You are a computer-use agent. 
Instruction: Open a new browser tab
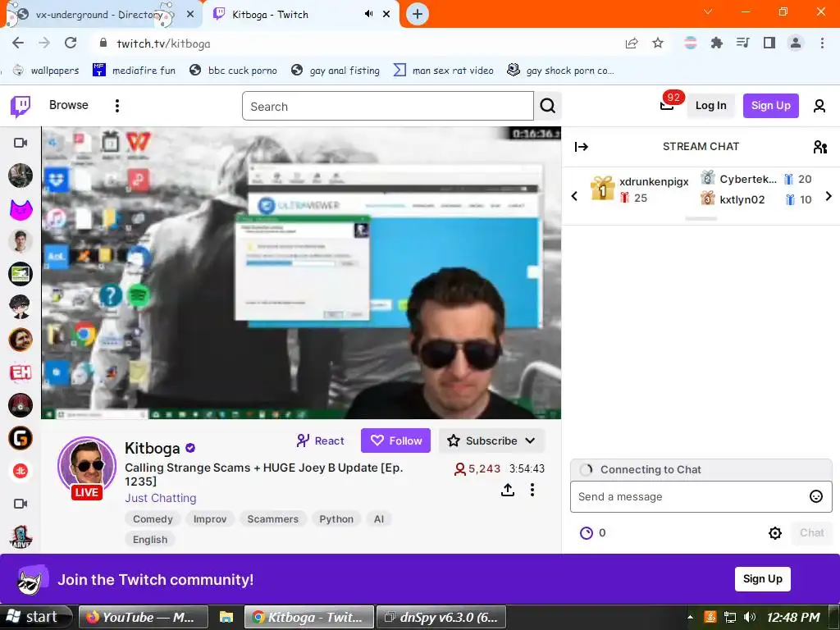coord(418,15)
